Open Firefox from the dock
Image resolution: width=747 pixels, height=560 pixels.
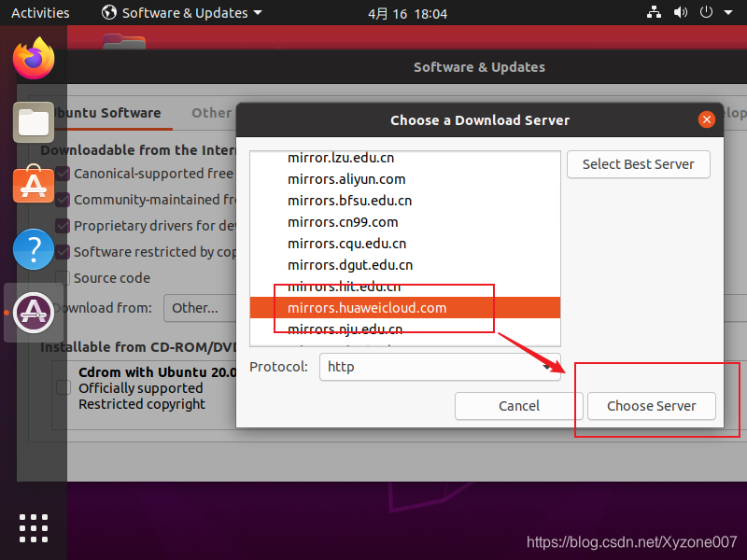point(34,58)
